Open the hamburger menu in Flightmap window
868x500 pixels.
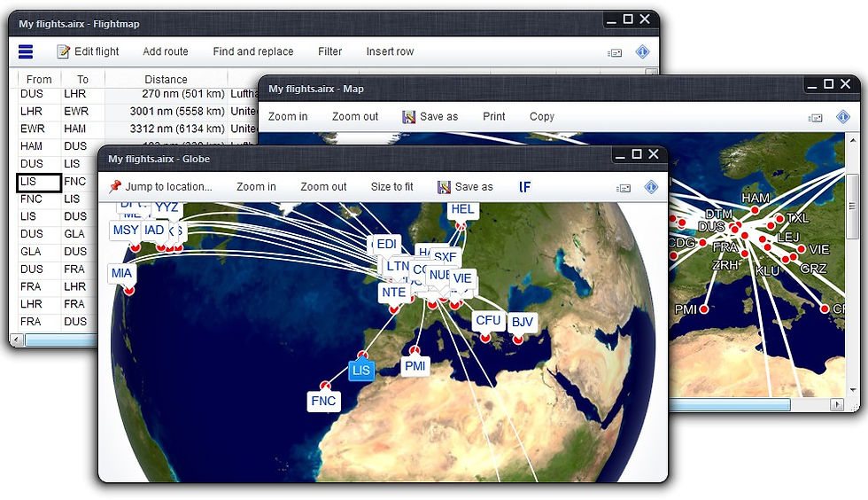tap(26, 51)
